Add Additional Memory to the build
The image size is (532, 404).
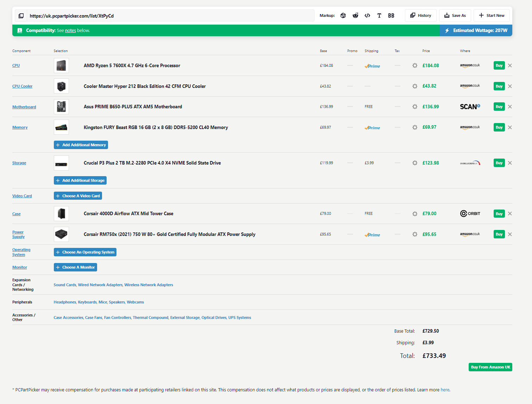(81, 145)
